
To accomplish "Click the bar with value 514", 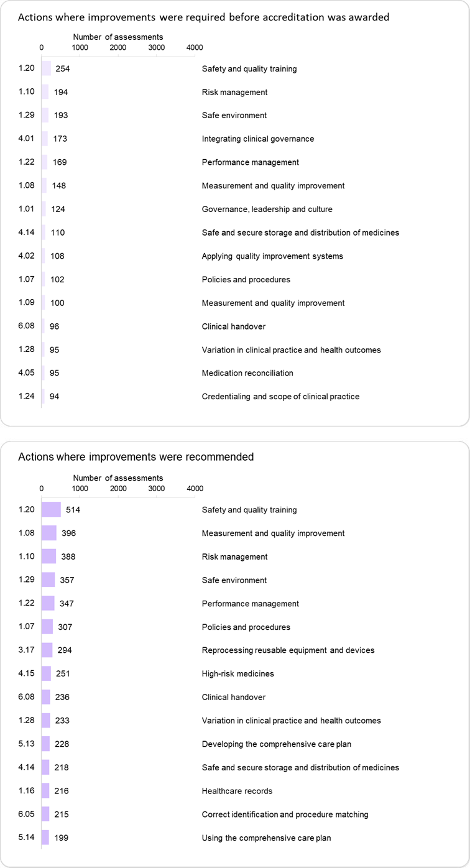I will coord(51,510).
